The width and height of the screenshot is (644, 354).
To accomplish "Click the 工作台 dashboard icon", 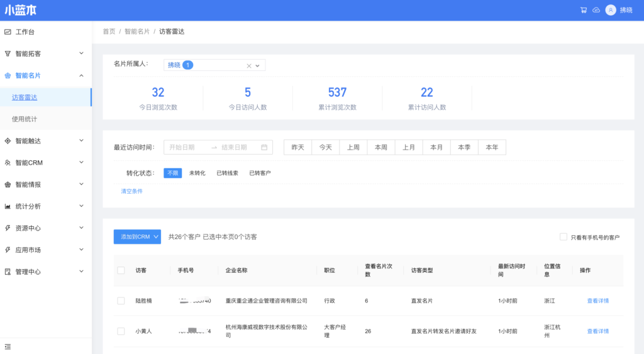I will point(8,32).
